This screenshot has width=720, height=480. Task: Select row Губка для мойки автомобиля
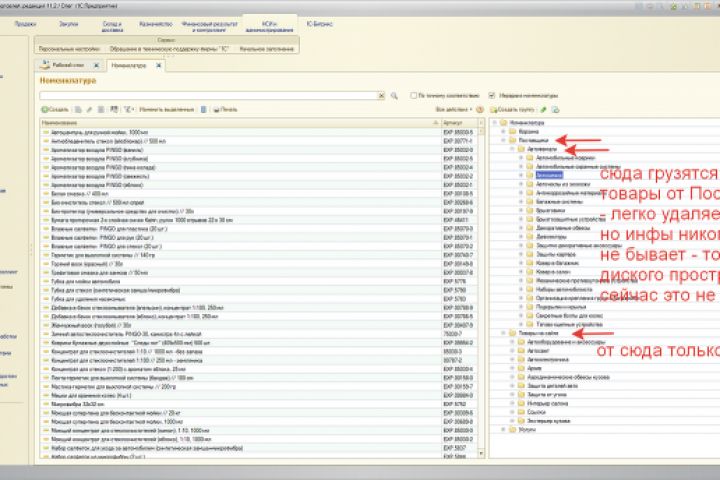[259, 281]
